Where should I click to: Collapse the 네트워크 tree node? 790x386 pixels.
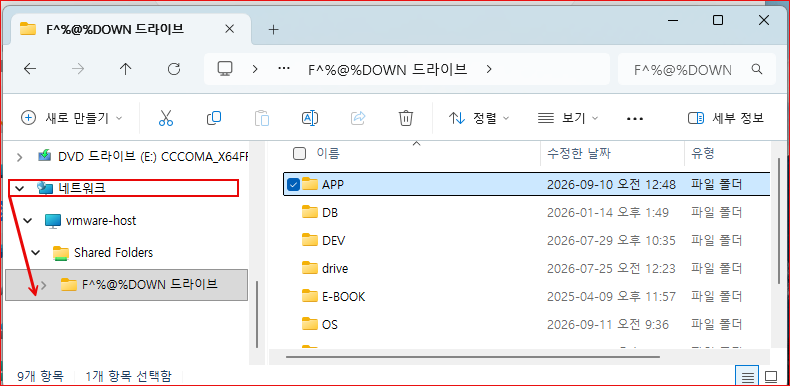[20, 188]
